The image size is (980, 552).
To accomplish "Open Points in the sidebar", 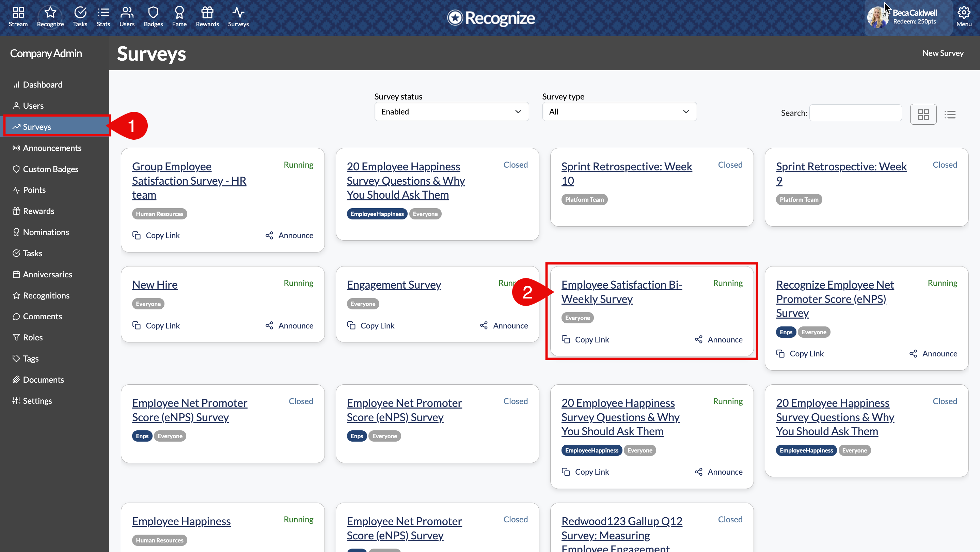I will (x=34, y=190).
